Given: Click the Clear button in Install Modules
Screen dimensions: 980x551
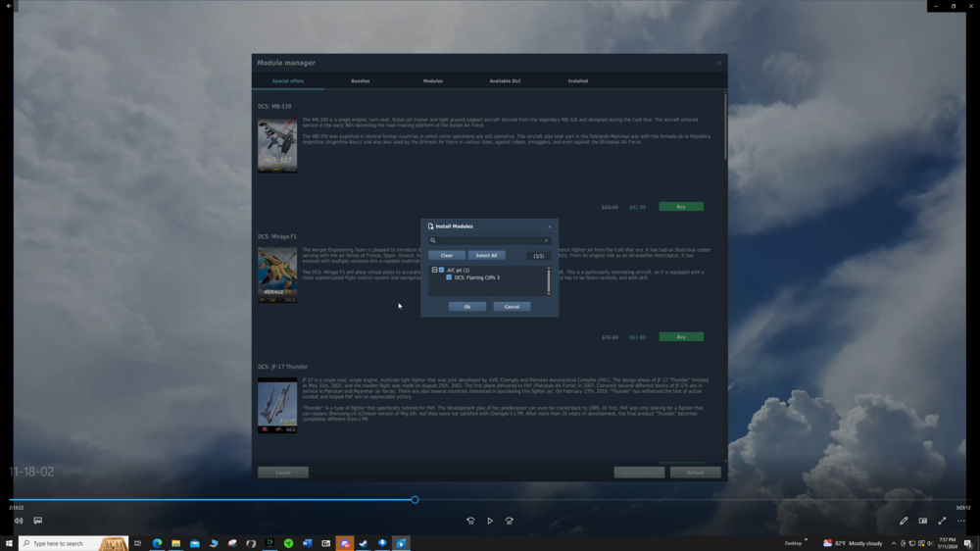Looking at the screenshot, I should (447, 255).
